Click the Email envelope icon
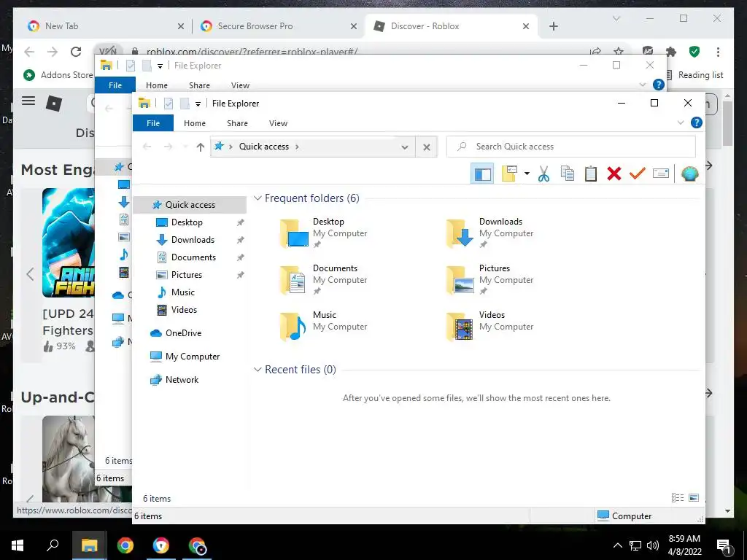This screenshot has height=560, width=747. [x=661, y=174]
